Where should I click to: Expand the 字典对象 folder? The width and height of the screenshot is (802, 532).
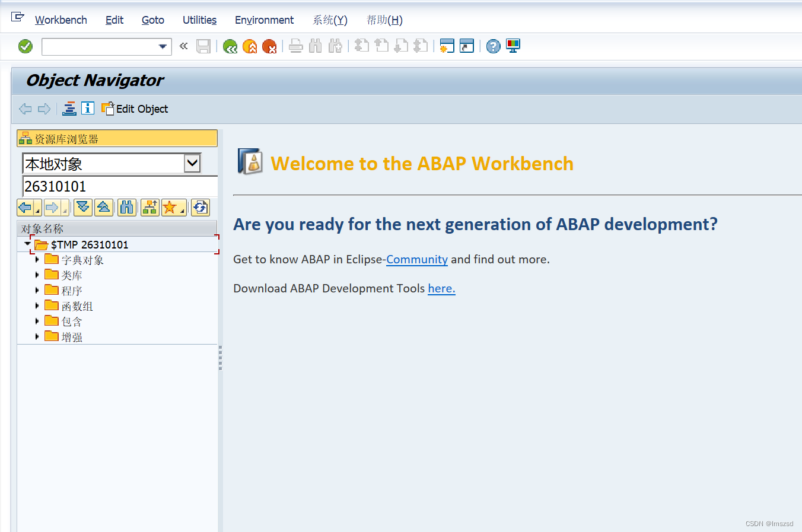point(37,259)
